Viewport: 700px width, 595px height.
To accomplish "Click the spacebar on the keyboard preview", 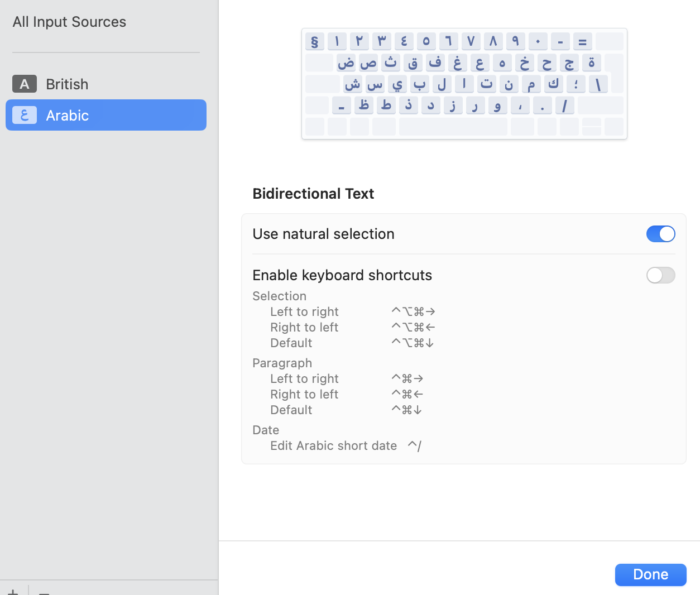I will pos(452,127).
